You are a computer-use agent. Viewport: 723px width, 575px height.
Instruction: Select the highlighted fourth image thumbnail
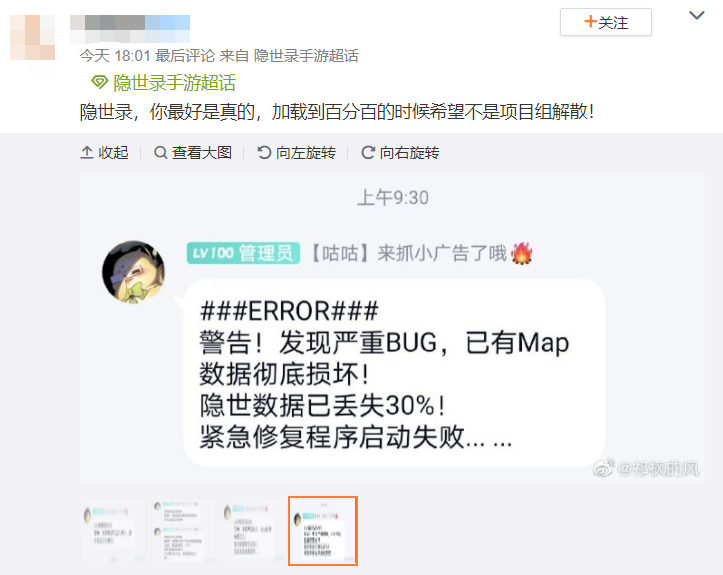coord(323,531)
